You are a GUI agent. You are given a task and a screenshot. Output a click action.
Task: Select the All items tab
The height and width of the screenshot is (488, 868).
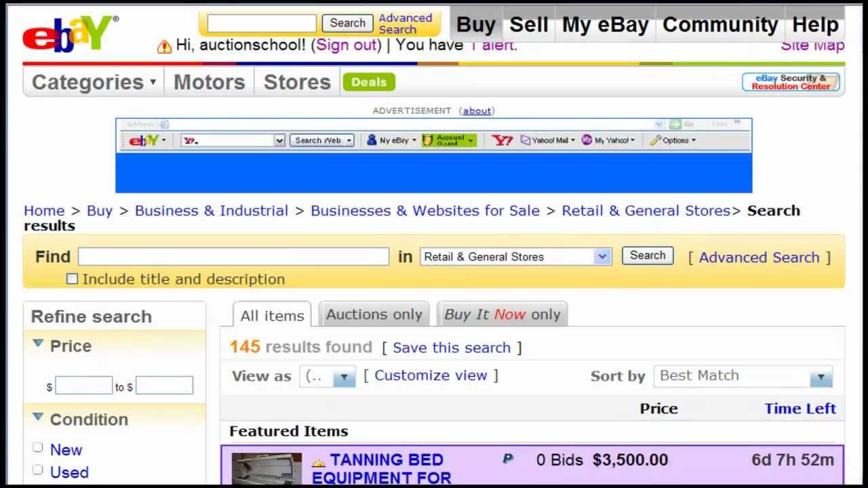pyautogui.click(x=272, y=315)
